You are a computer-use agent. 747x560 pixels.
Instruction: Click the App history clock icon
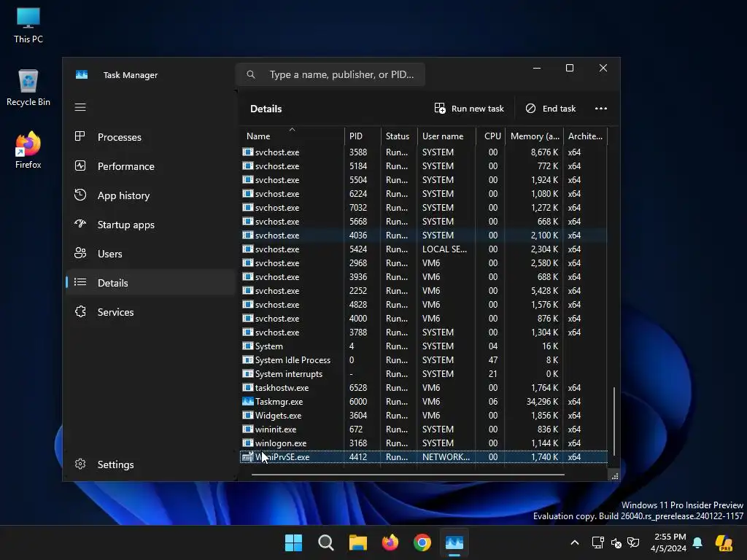coord(80,195)
